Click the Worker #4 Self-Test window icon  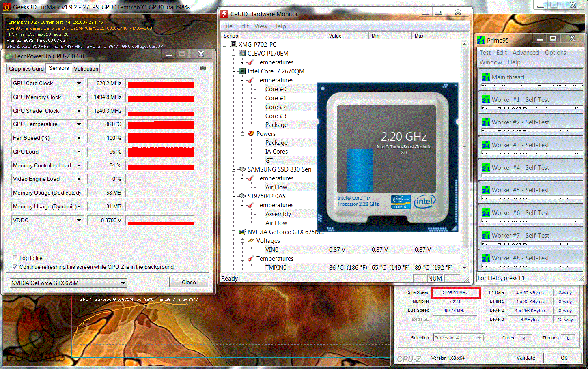pyautogui.click(x=486, y=167)
